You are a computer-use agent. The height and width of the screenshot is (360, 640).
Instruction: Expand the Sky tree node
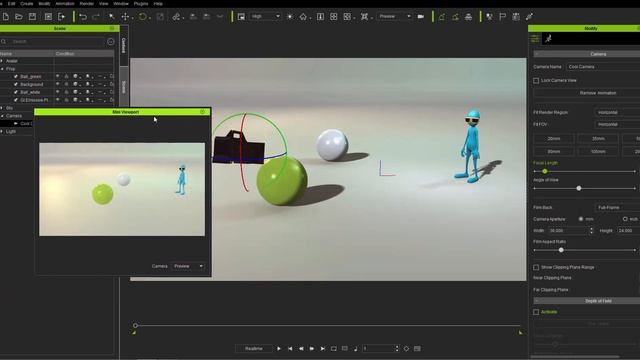2,108
